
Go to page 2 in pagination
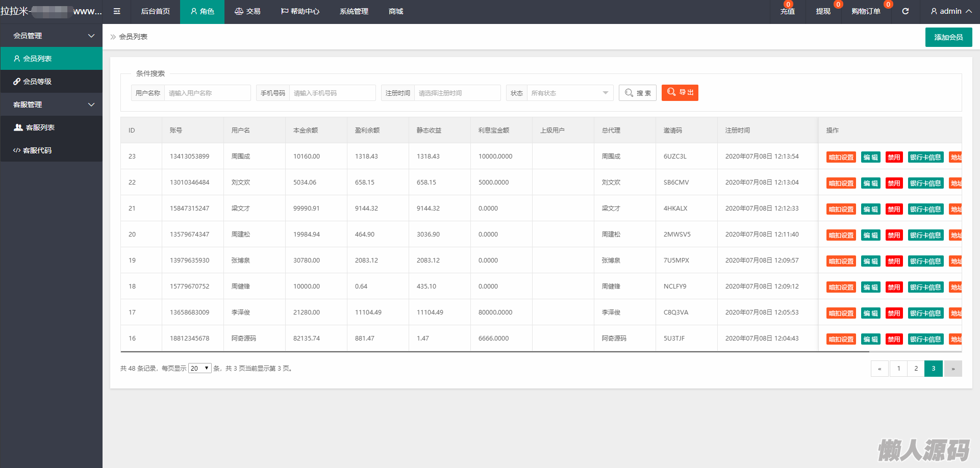(x=916, y=369)
